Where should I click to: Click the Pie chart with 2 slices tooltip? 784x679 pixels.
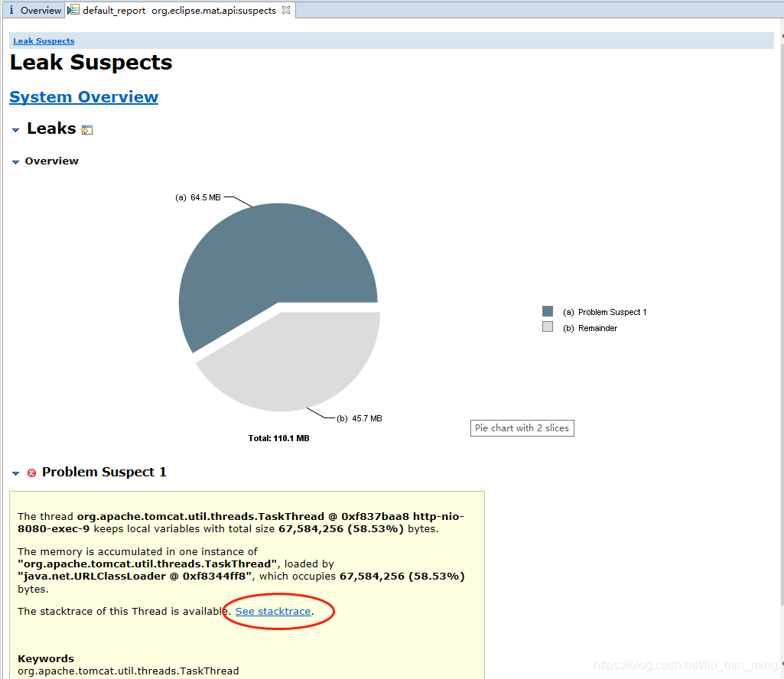tap(522, 428)
